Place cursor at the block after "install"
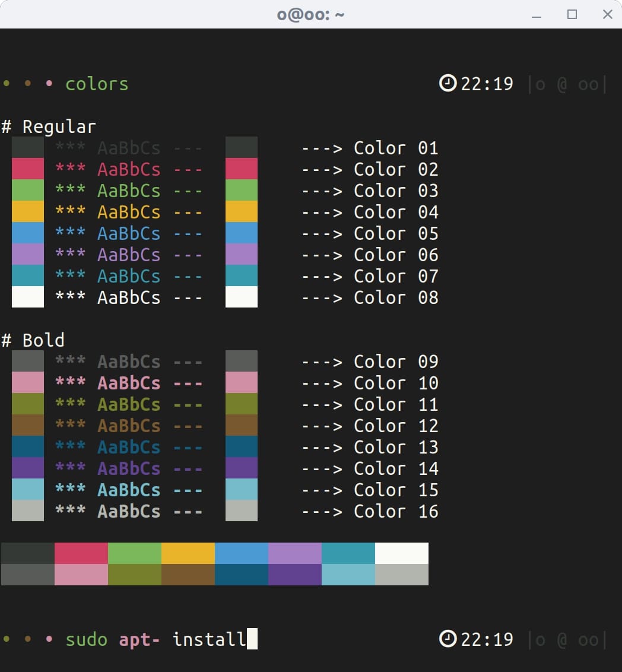The image size is (622, 672). coord(252,639)
